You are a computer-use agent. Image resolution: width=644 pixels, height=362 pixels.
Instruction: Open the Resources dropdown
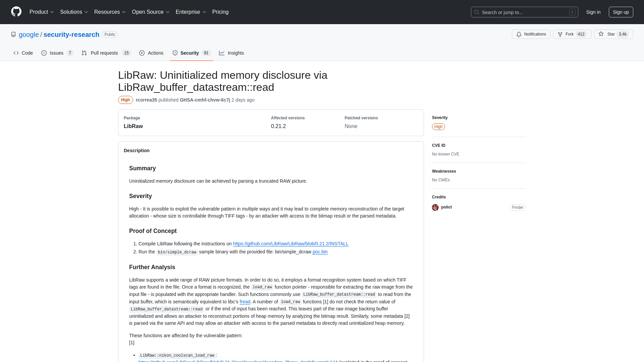coord(110,12)
